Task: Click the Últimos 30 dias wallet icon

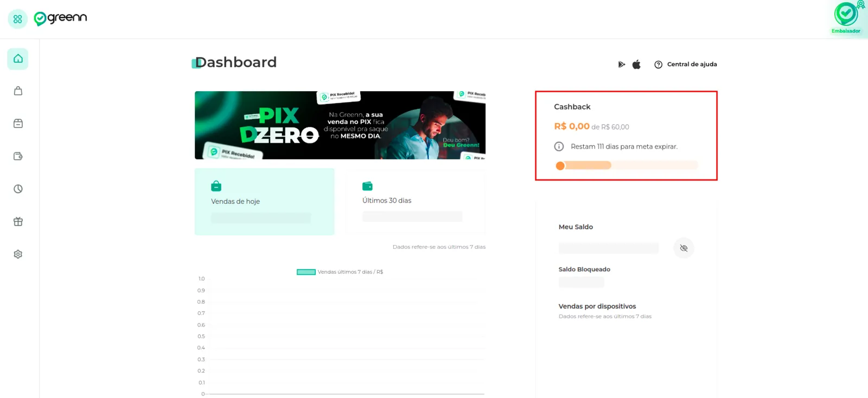Action: click(x=367, y=186)
